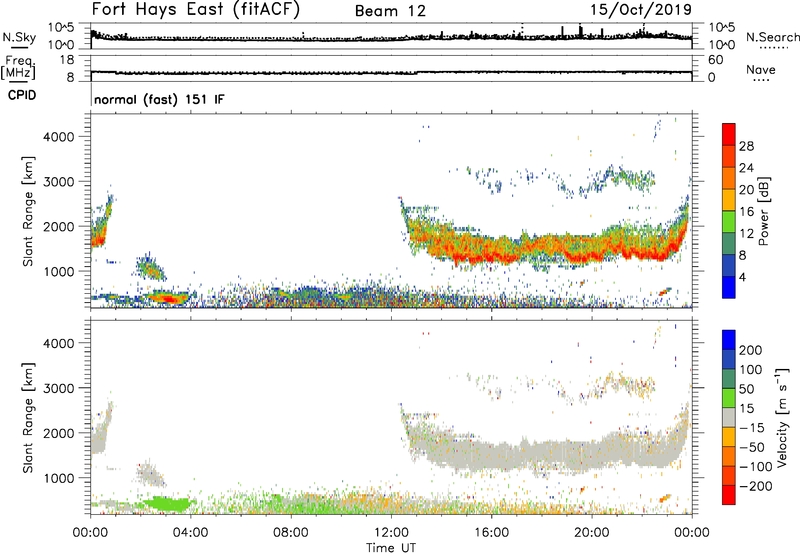
Task: Click the 'Fort Hays East (fitACF)' title
Action: point(196,9)
